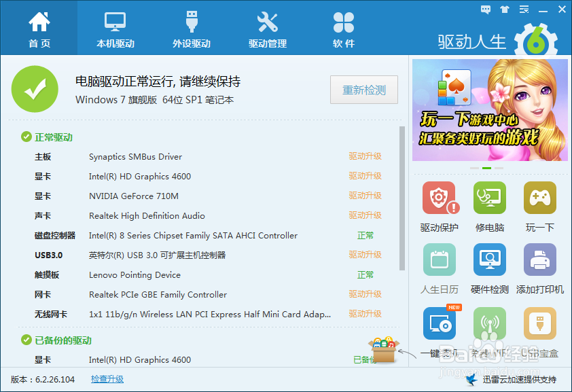This screenshot has height=392, width=572.
Task: Click 正常 status for SATA AHCI Controller
Action: [x=365, y=236]
